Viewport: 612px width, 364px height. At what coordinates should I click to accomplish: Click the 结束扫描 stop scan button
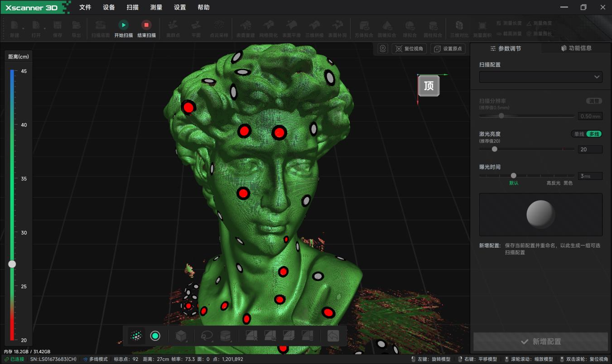pyautogui.click(x=146, y=29)
